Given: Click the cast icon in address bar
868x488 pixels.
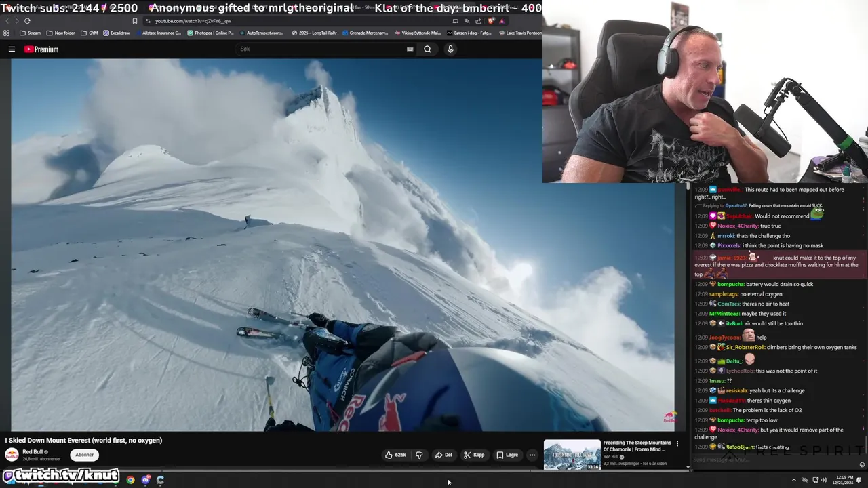Looking at the screenshot, I should 456,21.
